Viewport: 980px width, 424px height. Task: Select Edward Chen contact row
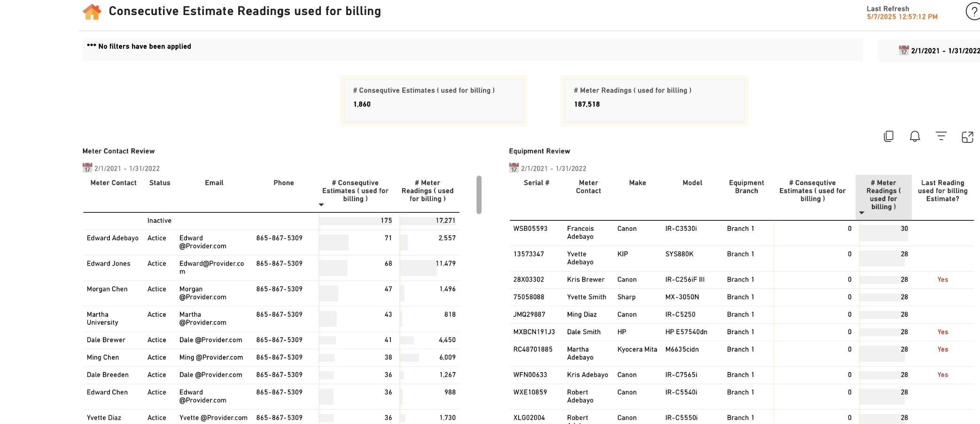pyautogui.click(x=271, y=396)
